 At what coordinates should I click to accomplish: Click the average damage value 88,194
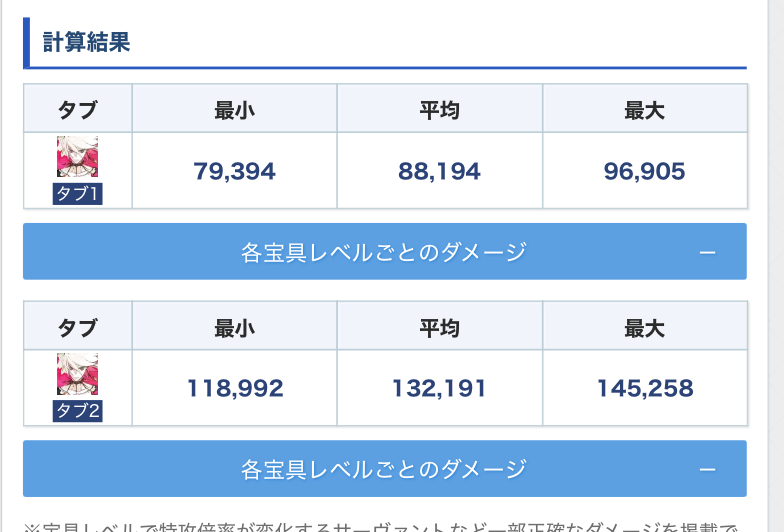click(x=439, y=172)
